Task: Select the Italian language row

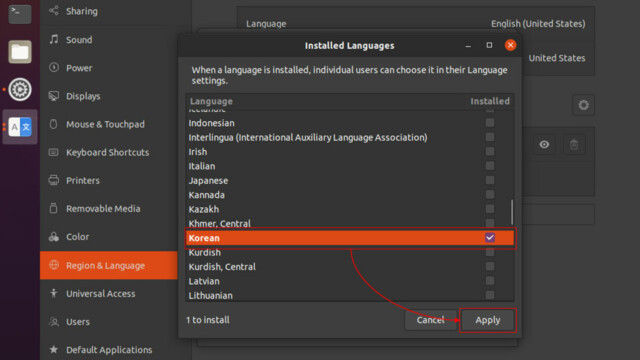Action: tap(350, 166)
